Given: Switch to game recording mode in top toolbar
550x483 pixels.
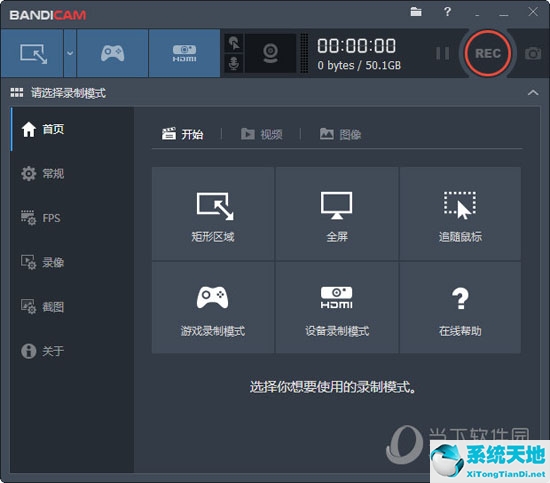Looking at the screenshot, I should pos(112,53).
